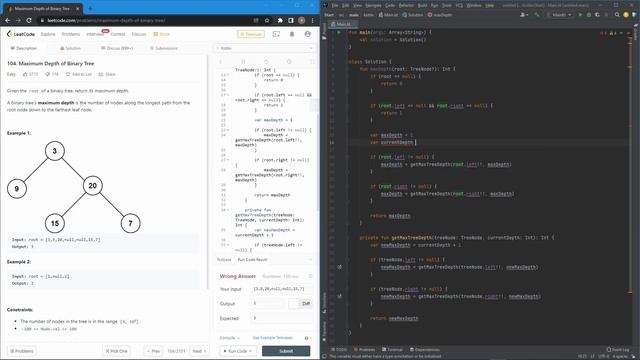This screenshot has width=640, height=360.
Task: Open IDE Search Everywhere magnifier
Action: tap(617, 15)
